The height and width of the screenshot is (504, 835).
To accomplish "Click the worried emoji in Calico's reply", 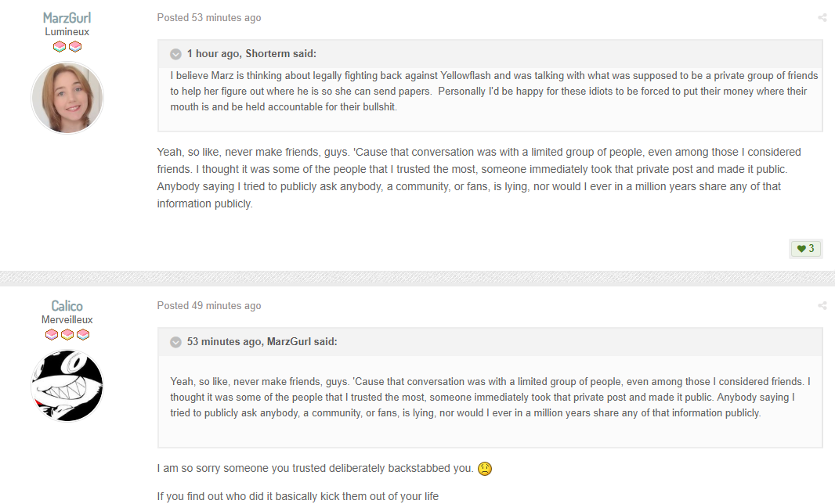I will tap(485, 468).
